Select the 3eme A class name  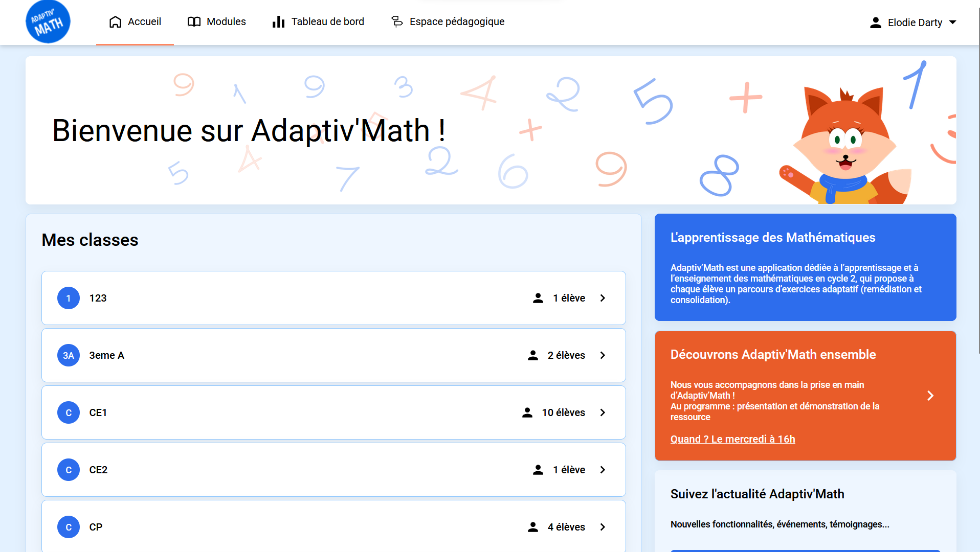pos(106,355)
